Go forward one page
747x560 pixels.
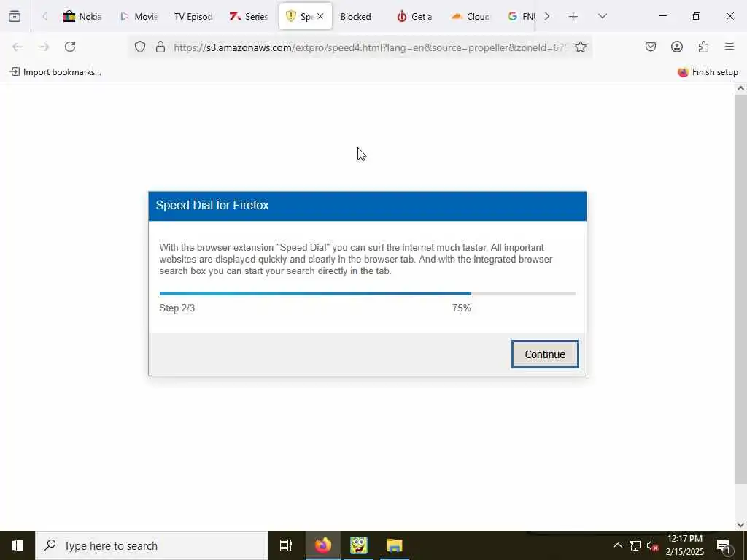pyautogui.click(x=44, y=47)
